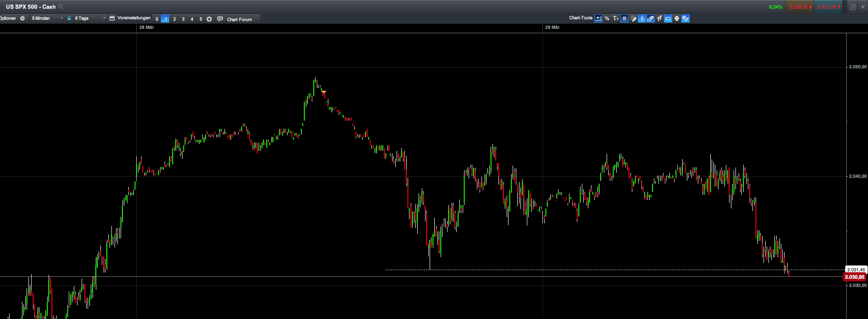Image resolution: width=868 pixels, height=319 pixels.
Task: Detach chart with the popout icon
Action: click(x=853, y=7)
